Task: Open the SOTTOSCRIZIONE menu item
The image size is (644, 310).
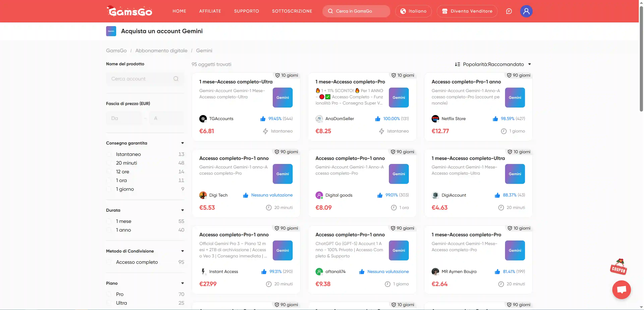Action: 292,11
